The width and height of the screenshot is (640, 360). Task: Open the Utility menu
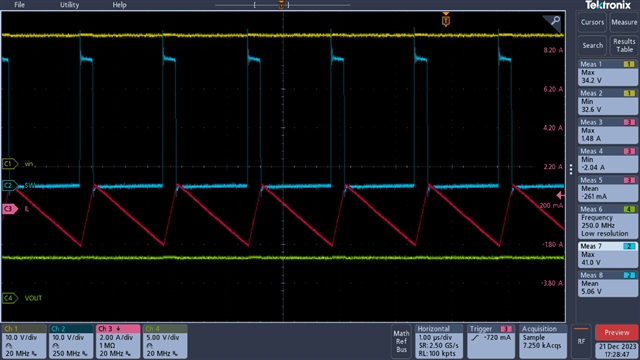(69, 5)
